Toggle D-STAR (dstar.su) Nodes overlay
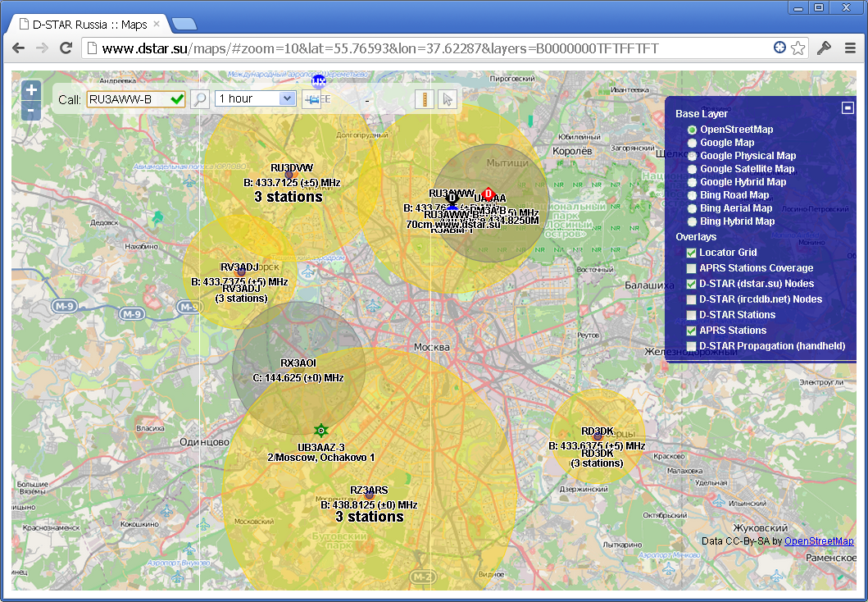This screenshot has height=602, width=868. 691,284
